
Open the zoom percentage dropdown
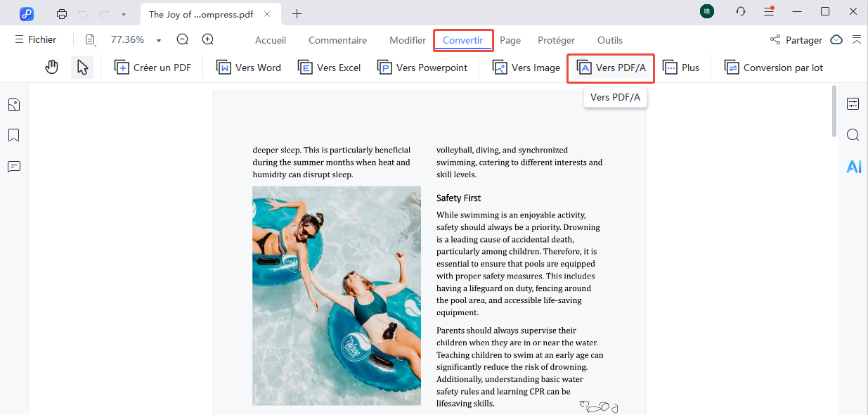point(158,39)
